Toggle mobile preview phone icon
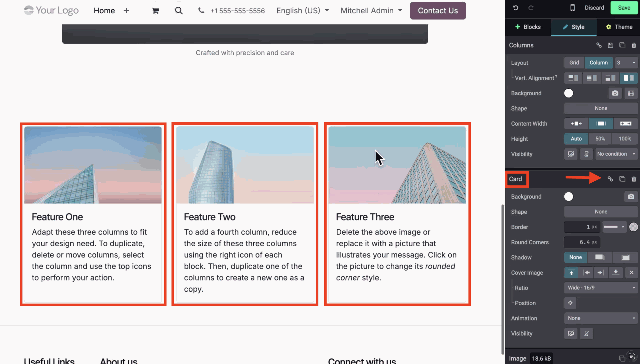Image resolution: width=640 pixels, height=364 pixels. pyautogui.click(x=572, y=8)
